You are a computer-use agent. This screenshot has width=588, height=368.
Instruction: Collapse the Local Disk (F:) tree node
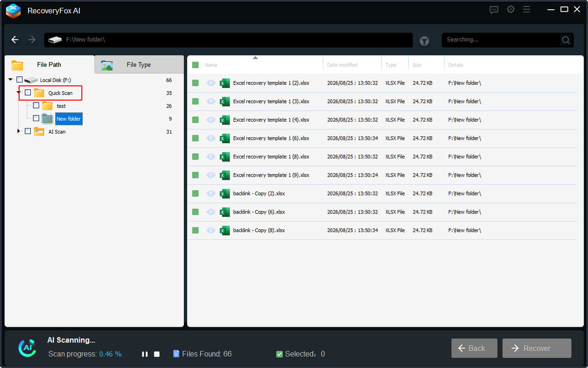11,79
